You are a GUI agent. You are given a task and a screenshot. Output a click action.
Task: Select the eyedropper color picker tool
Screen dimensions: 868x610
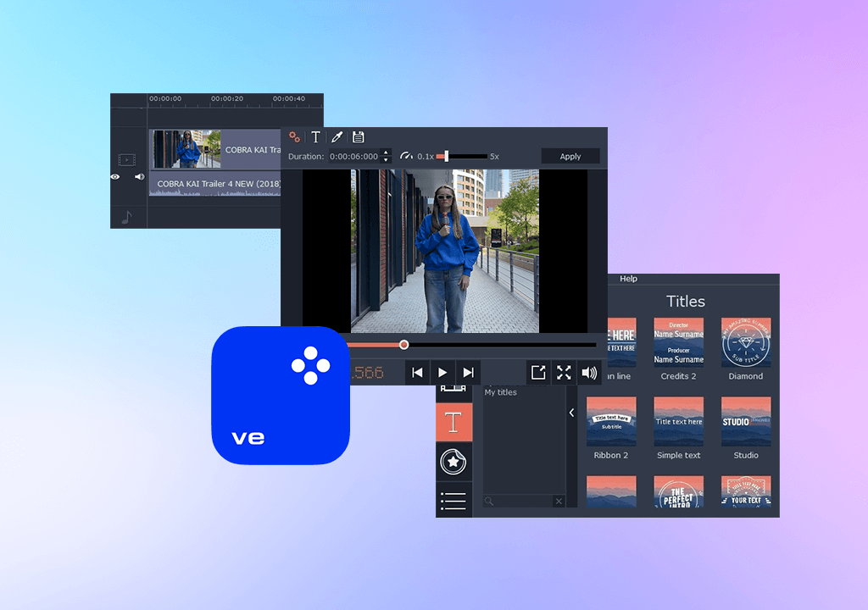point(337,136)
